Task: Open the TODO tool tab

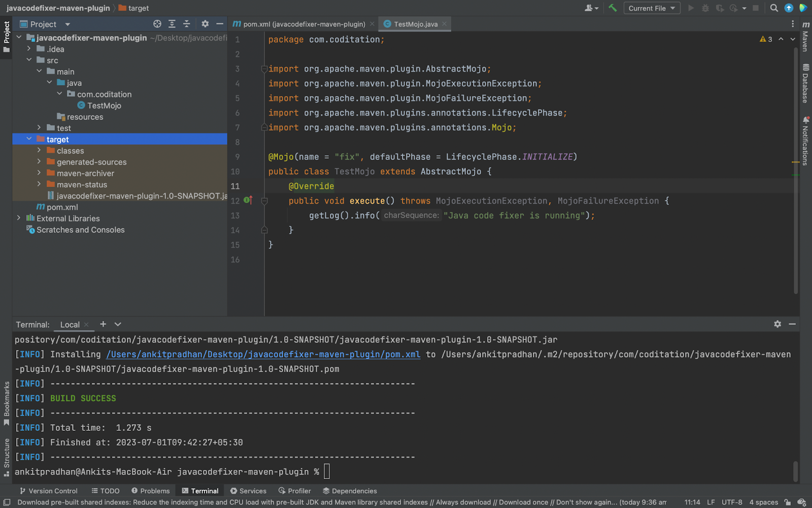Action: coord(106,491)
